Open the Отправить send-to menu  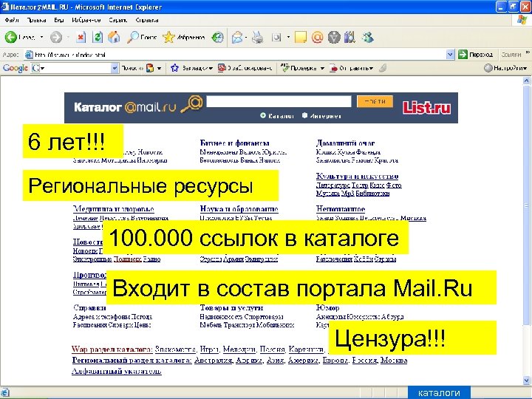(x=352, y=68)
